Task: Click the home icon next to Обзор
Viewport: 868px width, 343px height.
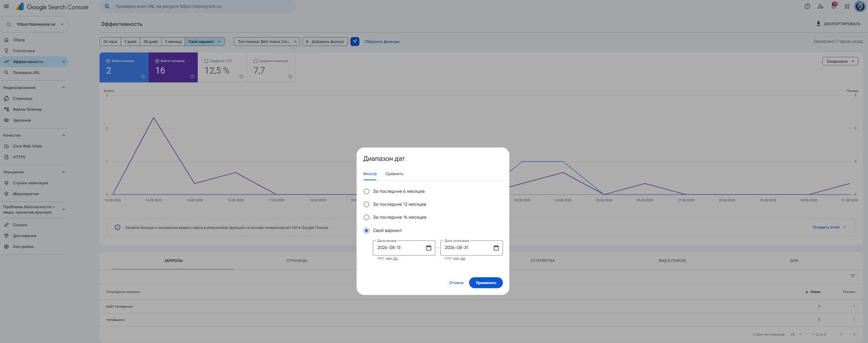Action: [x=6, y=40]
